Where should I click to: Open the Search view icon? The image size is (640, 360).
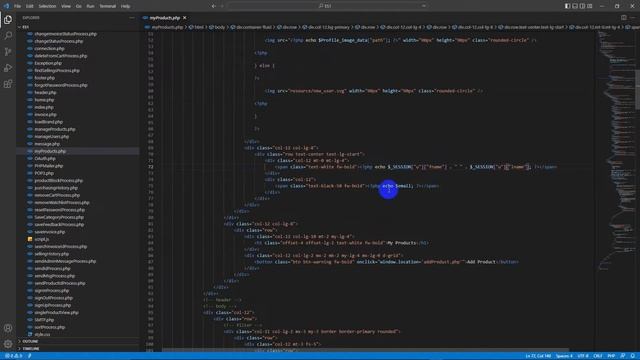[x=8, y=36]
